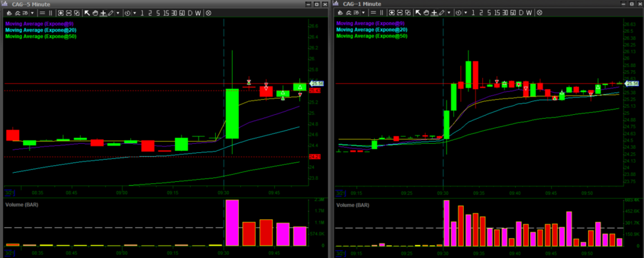The height and width of the screenshot is (258, 644).
Task: Click the vertical lines icon in 1 Minute toolbar
Action: (381, 13)
